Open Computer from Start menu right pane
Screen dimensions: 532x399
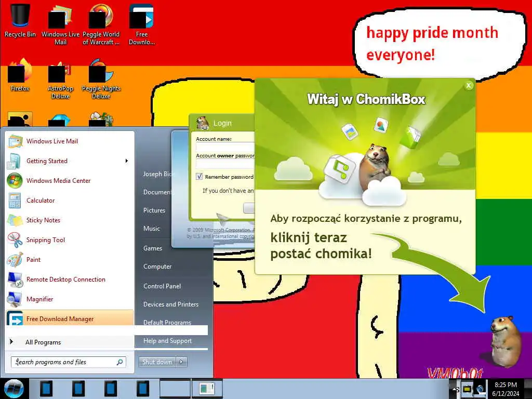coord(157,267)
